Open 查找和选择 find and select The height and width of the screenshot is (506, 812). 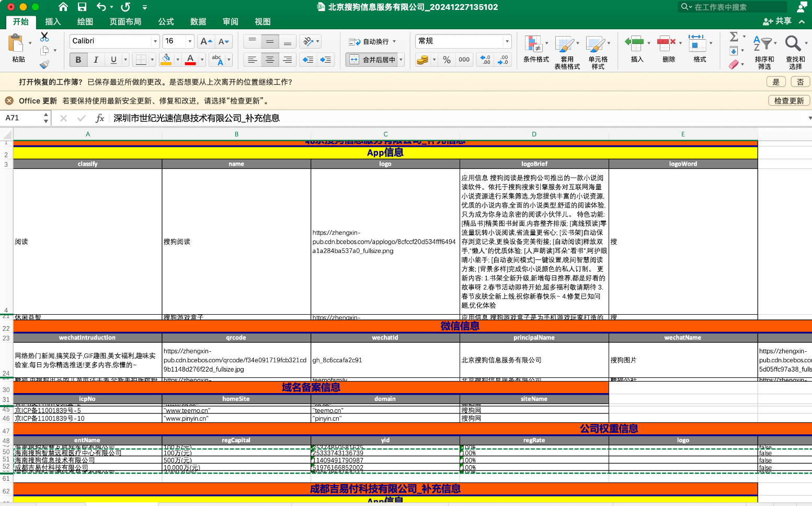pyautogui.click(x=795, y=52)
